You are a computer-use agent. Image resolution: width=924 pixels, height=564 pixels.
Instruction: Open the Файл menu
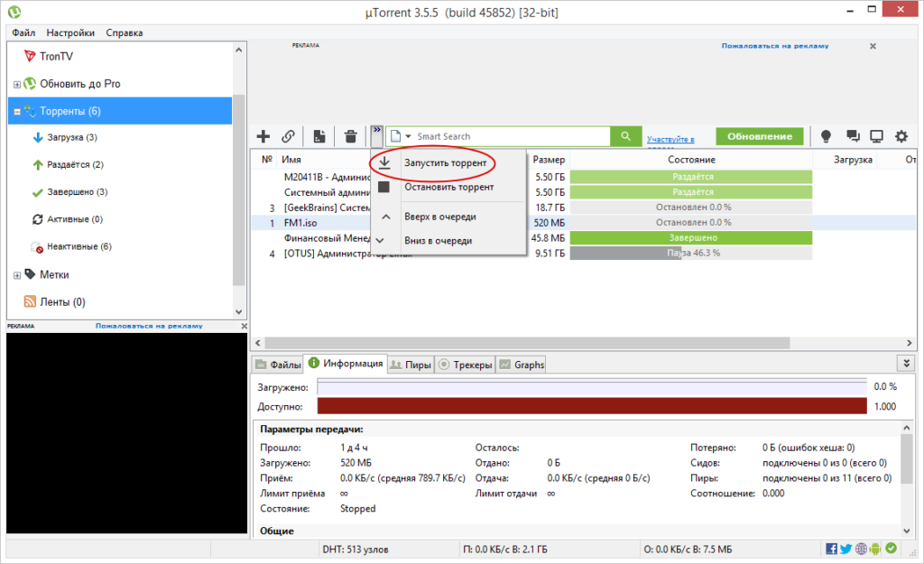[x=23, y=33]
